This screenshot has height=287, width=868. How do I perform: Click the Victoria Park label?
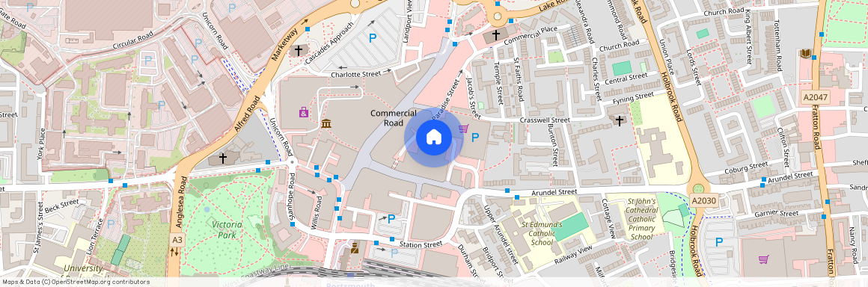(x=227, y=229)
